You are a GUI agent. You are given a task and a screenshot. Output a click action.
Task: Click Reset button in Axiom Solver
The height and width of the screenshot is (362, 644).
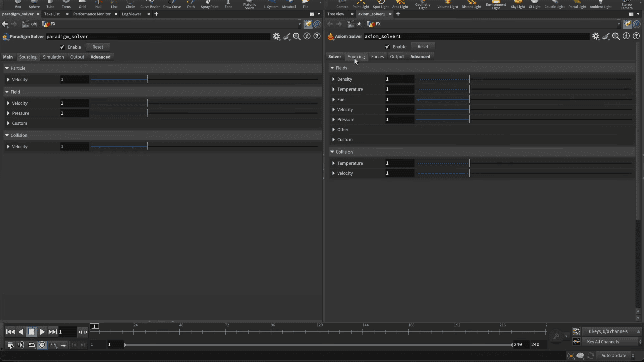coord(423,47)
